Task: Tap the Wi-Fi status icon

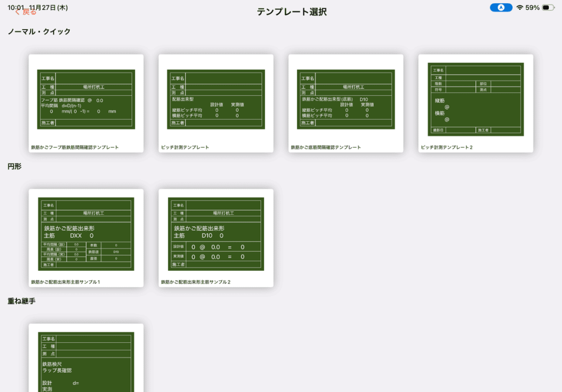Action: pyautogui.click(x=519, y=8)
